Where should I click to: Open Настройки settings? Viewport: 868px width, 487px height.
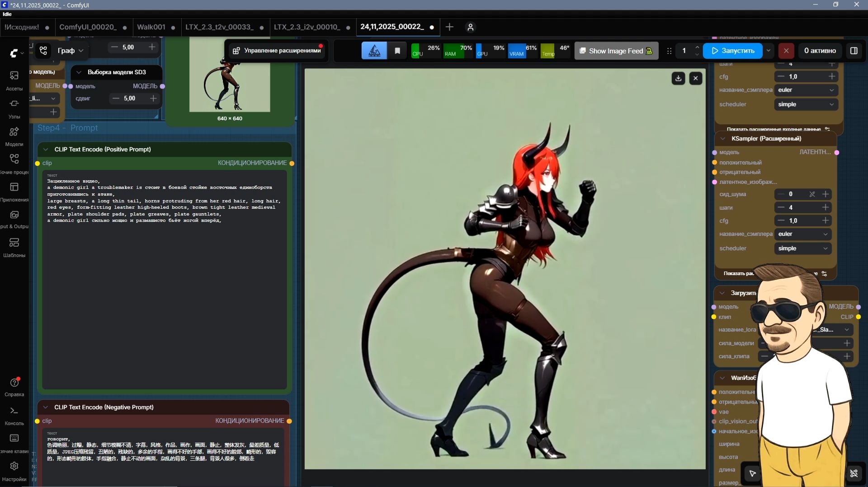14,471
